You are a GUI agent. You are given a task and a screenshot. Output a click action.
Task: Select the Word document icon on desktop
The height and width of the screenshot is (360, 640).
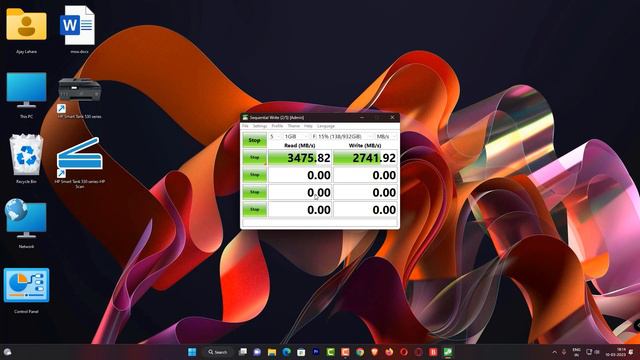coord(78,29)
